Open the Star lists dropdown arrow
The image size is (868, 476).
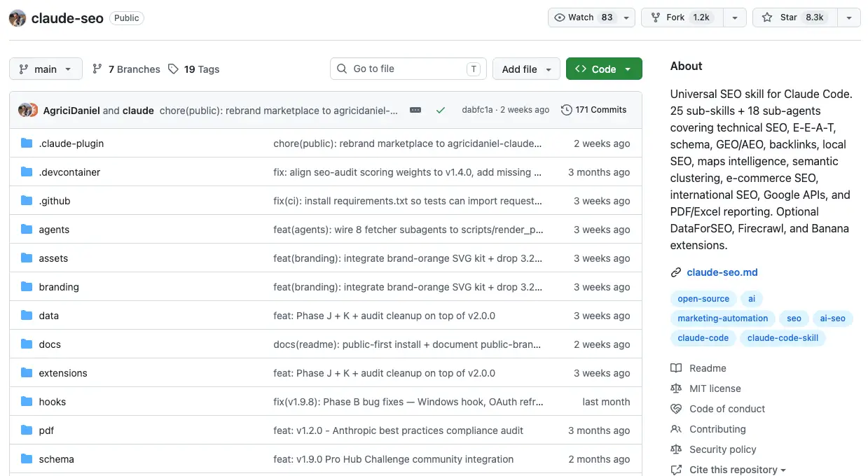point(849,17)
